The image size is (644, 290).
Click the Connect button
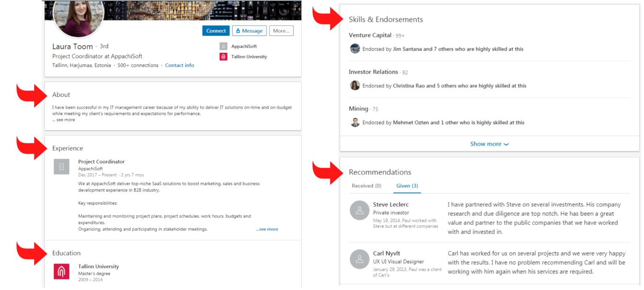coord(216,30)
